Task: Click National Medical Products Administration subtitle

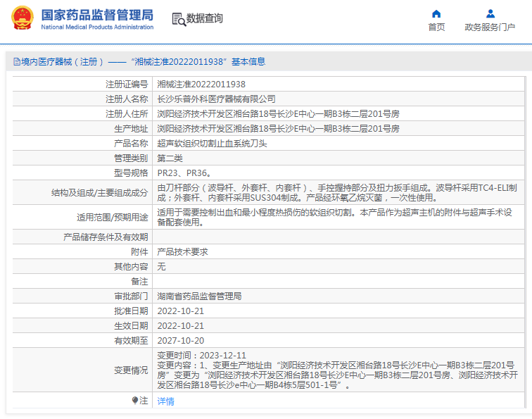Action: (97, 27)
